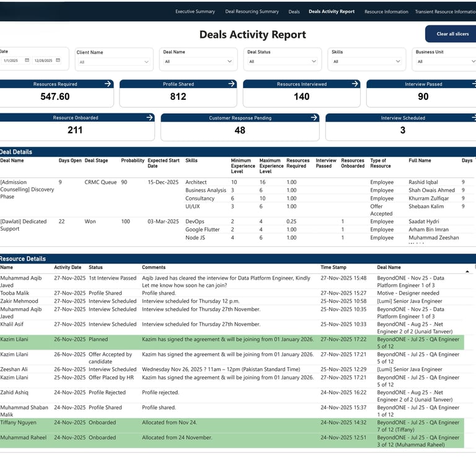
Task: Open the start date calendar picker icon
Action: point(27,60)
